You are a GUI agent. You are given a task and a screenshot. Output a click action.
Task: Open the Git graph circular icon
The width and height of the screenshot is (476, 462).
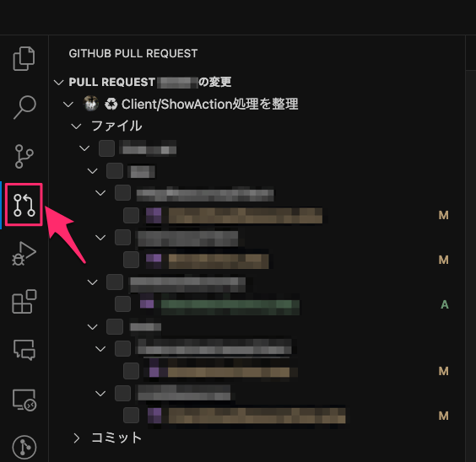coord(24,447)
